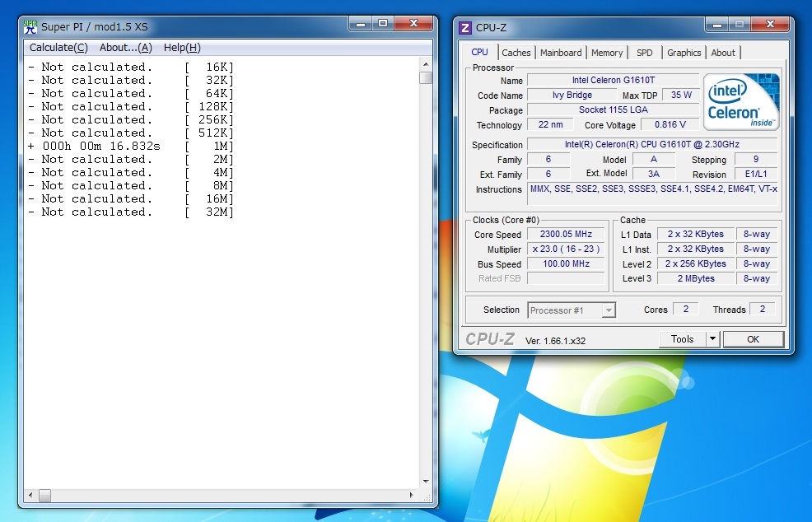Maximize the Super PI window
Viewport: 812px width, 522px height.
click(383, 25)
